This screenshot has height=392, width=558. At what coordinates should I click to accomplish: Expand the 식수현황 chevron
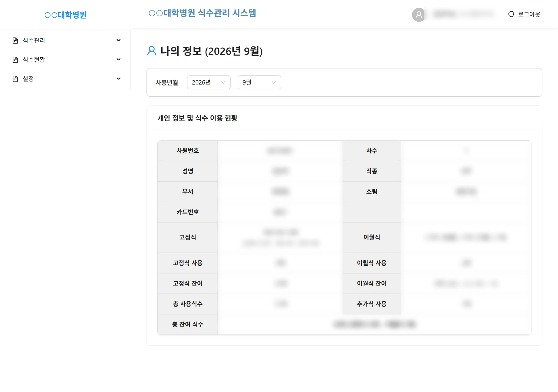tap(119, 59)
